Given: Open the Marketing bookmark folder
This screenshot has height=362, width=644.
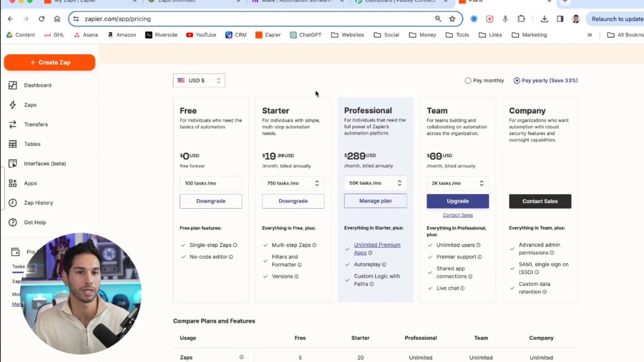Looking at the screenshot, I should coord(529,35).
